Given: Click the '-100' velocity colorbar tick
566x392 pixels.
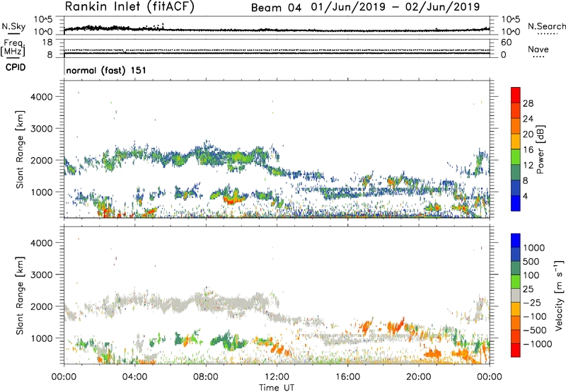Looking at the screenshot, I should pyautogui.click(x=535, y=316).
